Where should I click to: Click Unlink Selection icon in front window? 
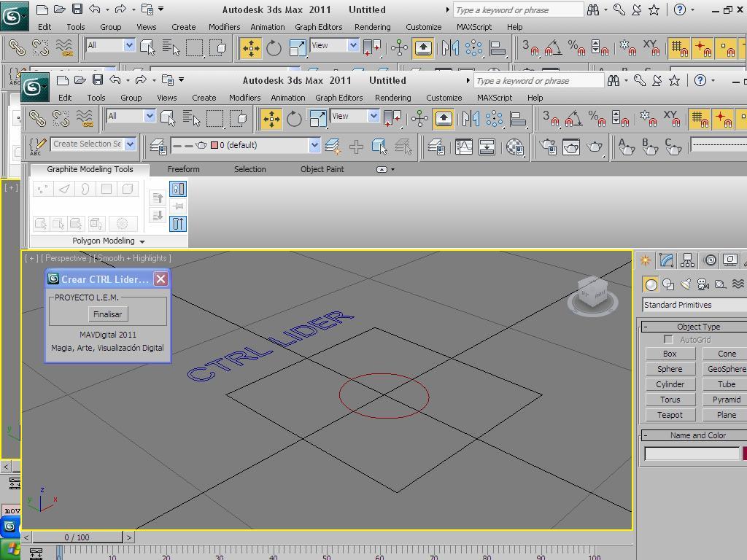pos(61,118)
